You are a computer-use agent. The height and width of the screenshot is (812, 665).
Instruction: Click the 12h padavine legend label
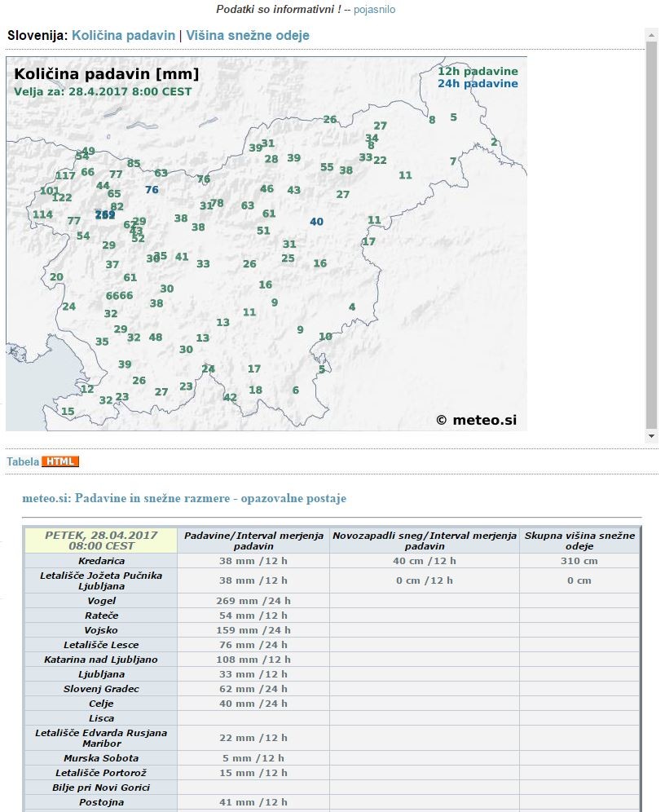click(x=478, y=72)
